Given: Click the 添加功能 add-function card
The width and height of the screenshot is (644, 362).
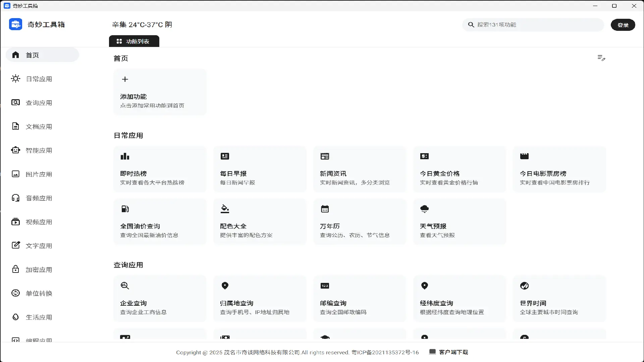Looking at the screenshot, I should point(160,92).
